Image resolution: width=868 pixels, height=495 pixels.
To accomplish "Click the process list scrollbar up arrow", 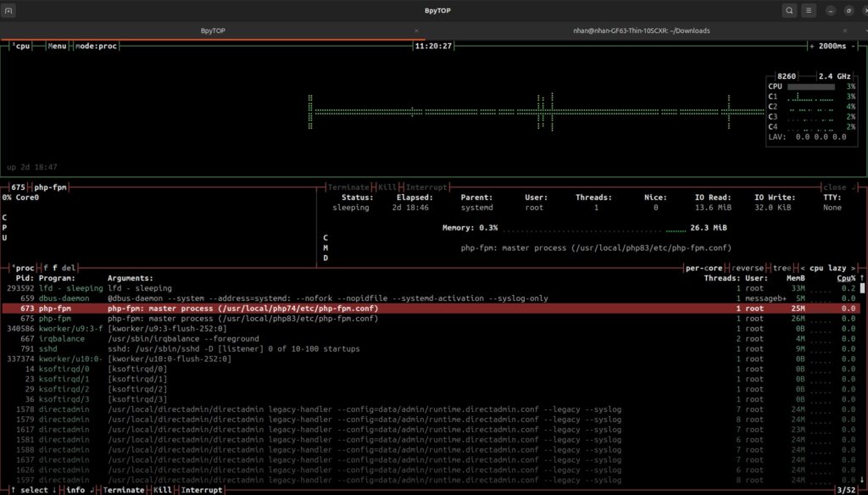I will coord(862,278).
